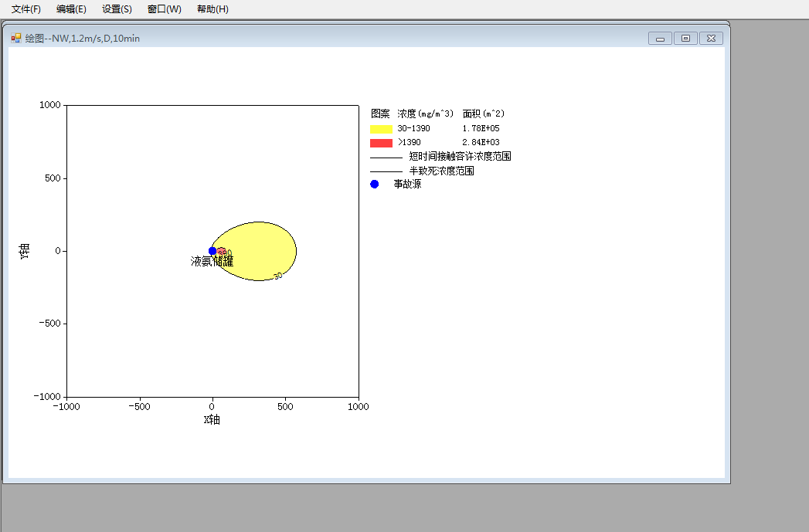
Task: Minimize the 绘图 child window
Action: point(660,38)
